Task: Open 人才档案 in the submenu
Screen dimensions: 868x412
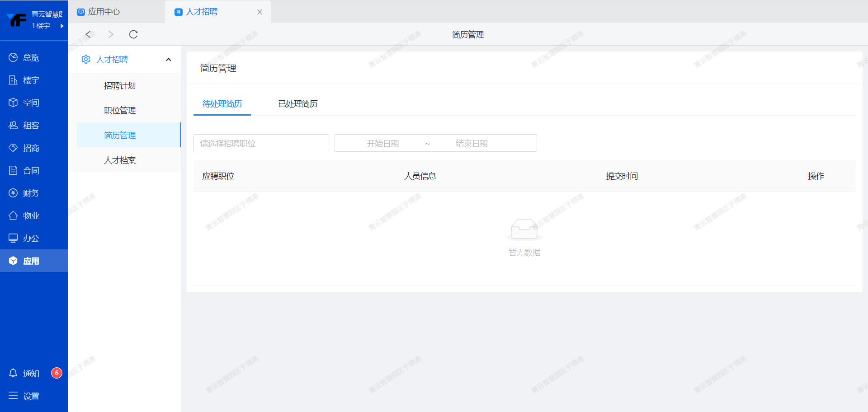Action: point(120,160)
